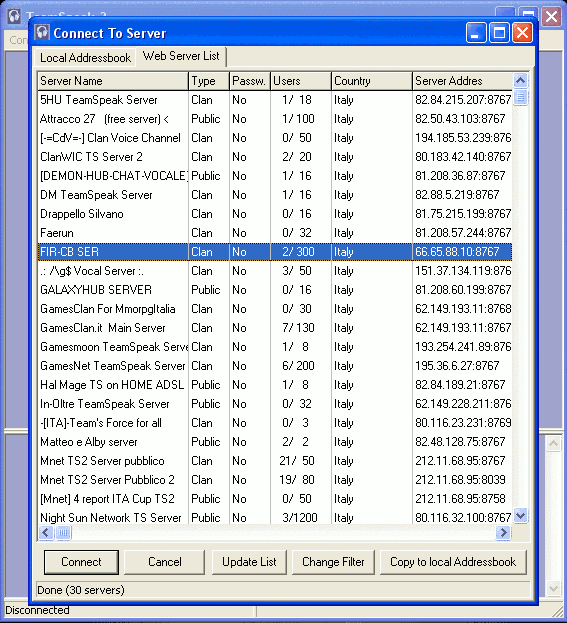The height and width of the screenshot is (623, 567).
Task: Click the Connect button
Action: [81, 562]
